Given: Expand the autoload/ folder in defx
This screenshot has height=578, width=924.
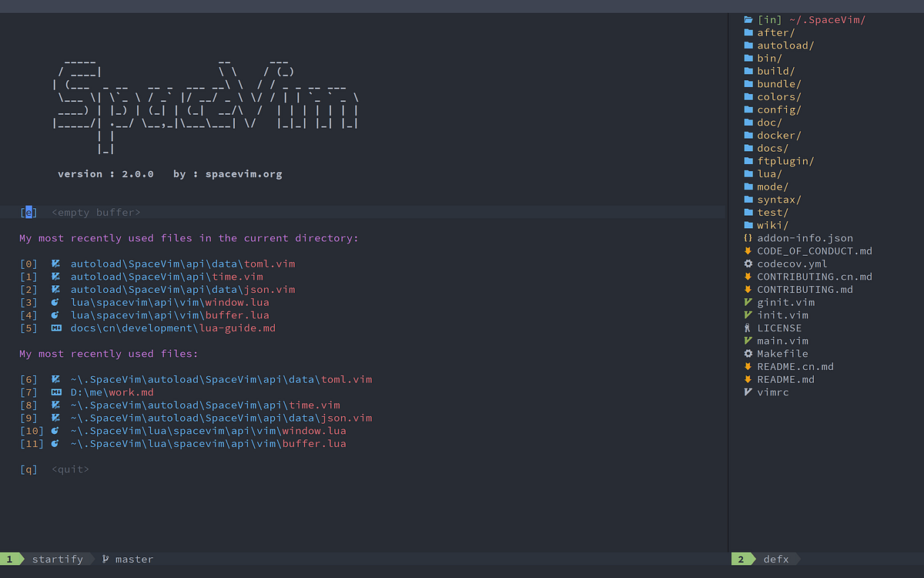Looking at the screenshot, I should point(785,45).
